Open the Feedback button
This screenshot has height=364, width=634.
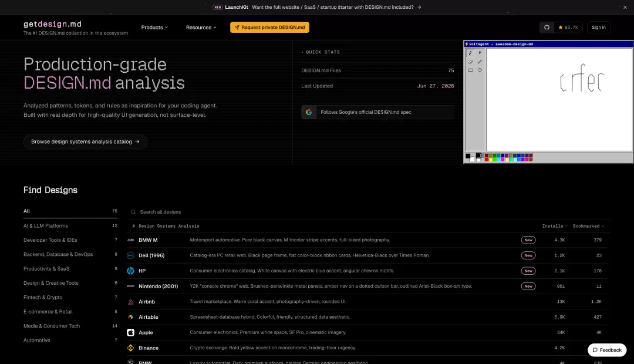607,350
